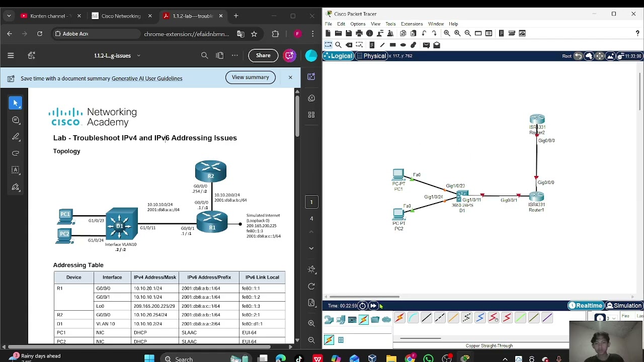Toggle Realtime mode
644x362 pixels.
tap(586, 306)
